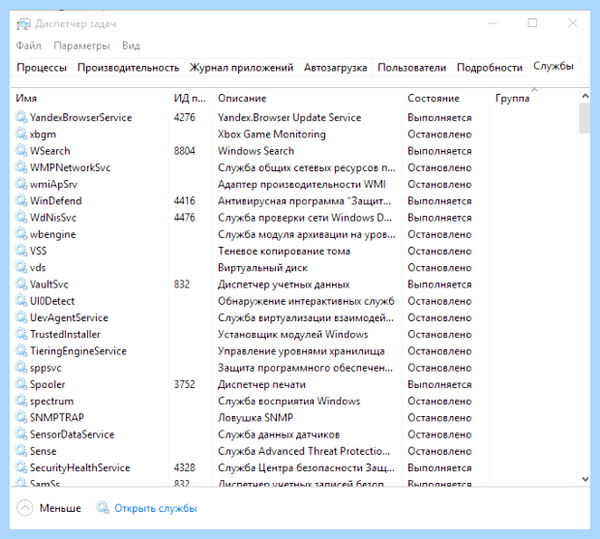Select the Управление уровнями хранилища description

click(x=301, y=351)
